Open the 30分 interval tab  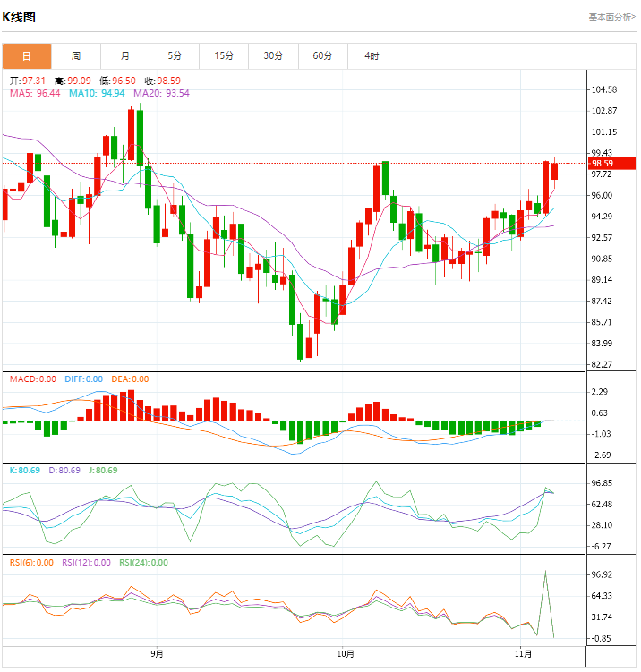[x=273, y=56]
